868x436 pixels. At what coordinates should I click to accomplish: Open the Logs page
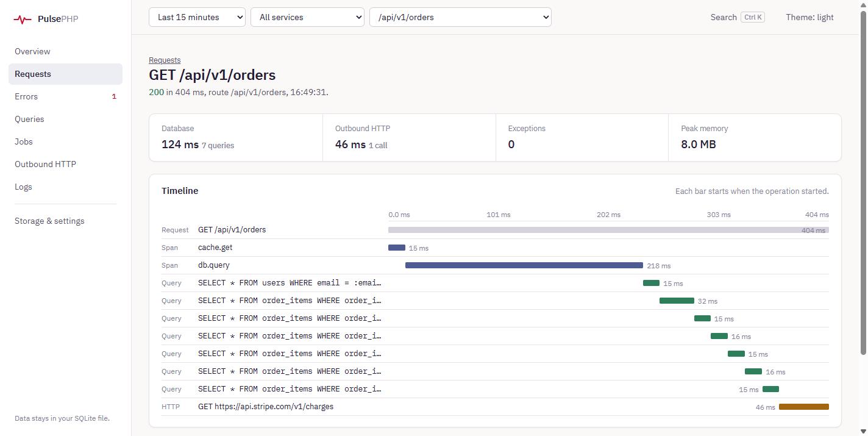click(x=65, y=187)
